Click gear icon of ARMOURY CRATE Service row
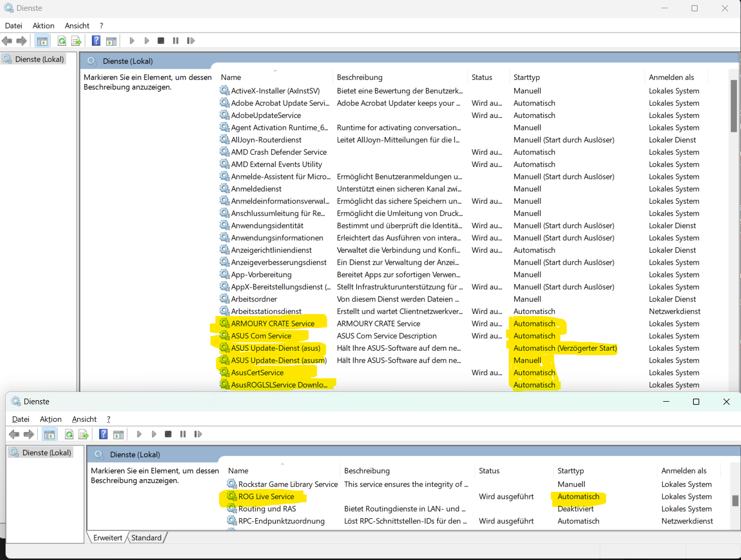The height and width of the screenshot is (560, 741). point(224,323)
